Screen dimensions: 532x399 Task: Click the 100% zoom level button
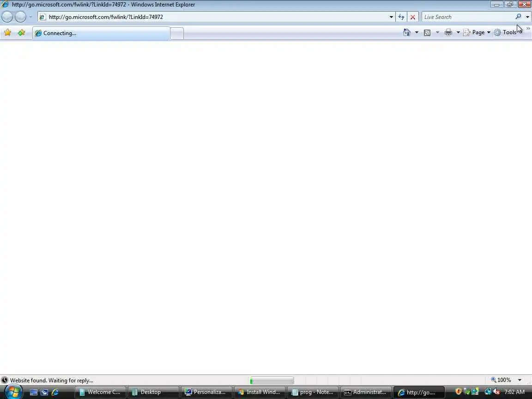pos(501,380)
